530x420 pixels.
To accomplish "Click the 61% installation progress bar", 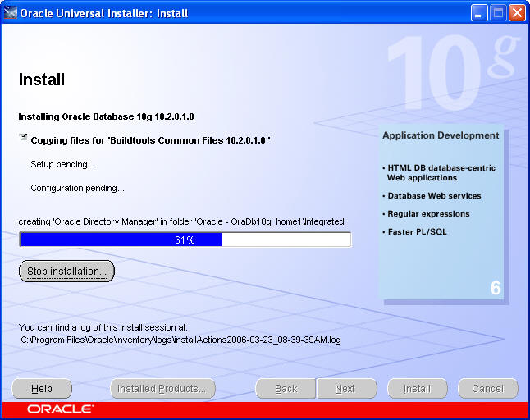I will click(x=185, y=240).
